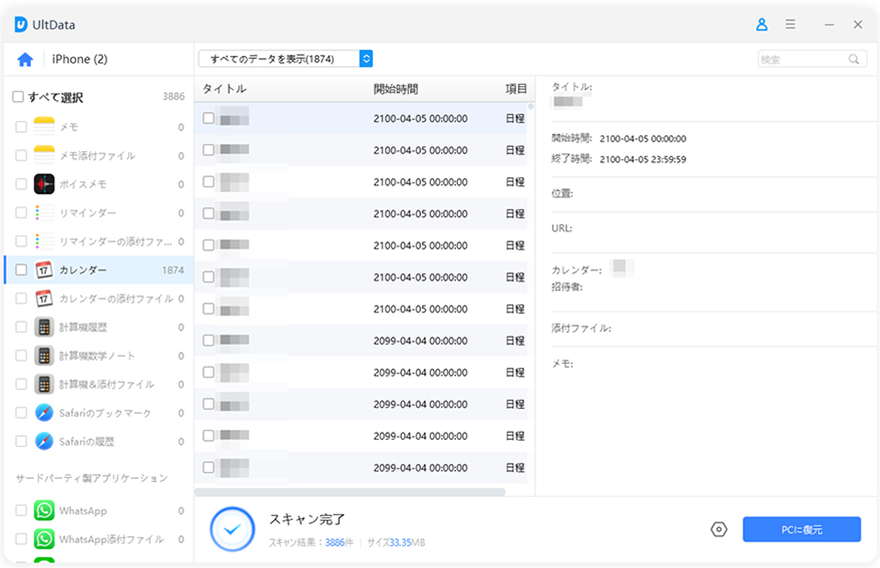This screenshot has height=568, width=880.
Task: Click the Safariの履歴 compass icon
Action: click(x=44, y=442)
